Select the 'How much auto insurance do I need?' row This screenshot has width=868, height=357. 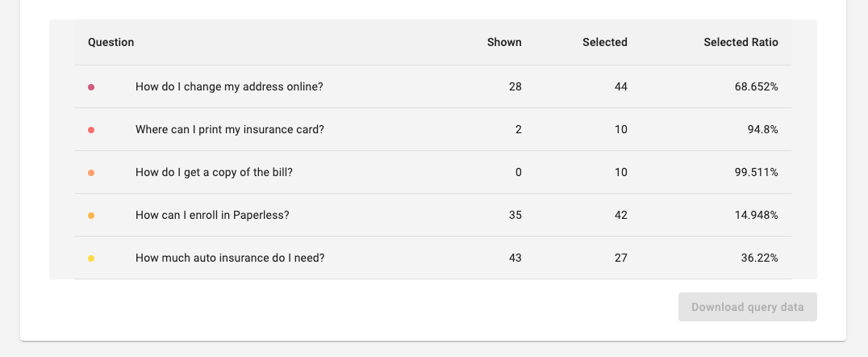[433, 257]
